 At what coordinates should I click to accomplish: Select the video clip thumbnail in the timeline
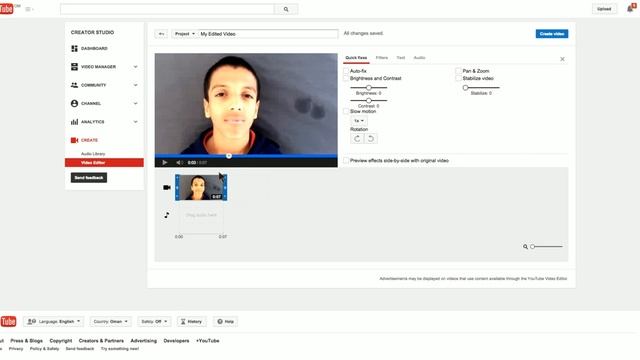coord(201,187)
